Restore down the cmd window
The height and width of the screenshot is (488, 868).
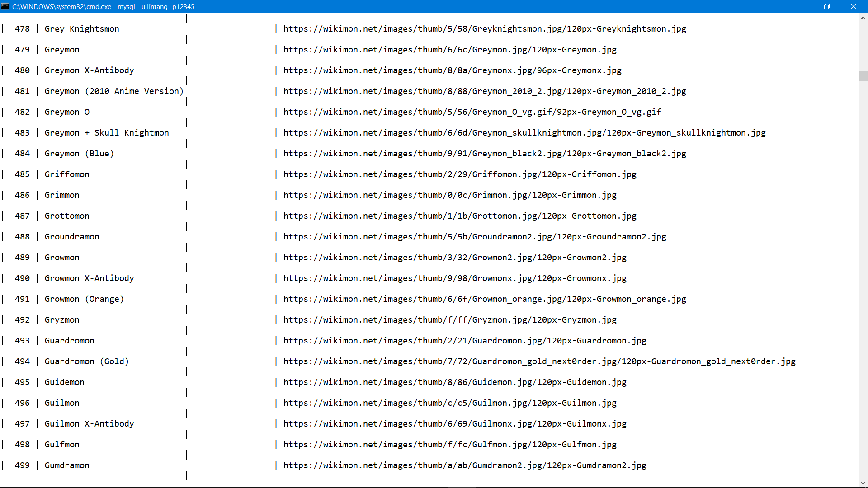tap(827, 6)
